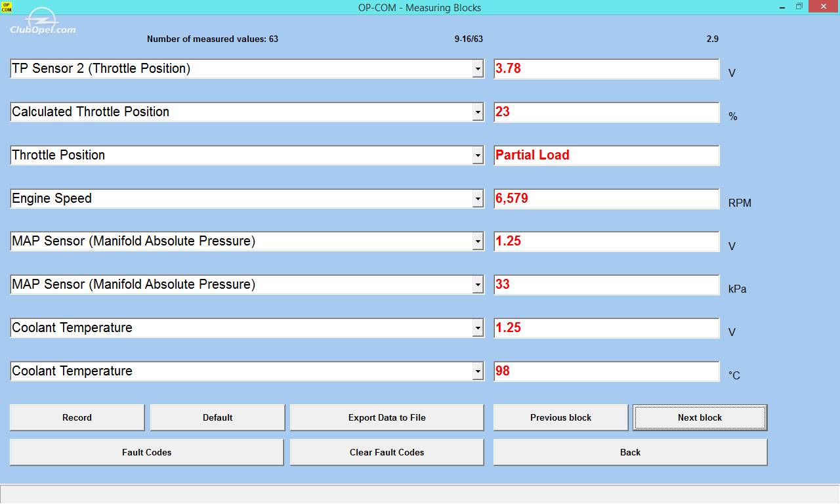The width and height of the screenshot is (840, 504).
Task: Open Fault Codes
Action: tap(147, 452)
